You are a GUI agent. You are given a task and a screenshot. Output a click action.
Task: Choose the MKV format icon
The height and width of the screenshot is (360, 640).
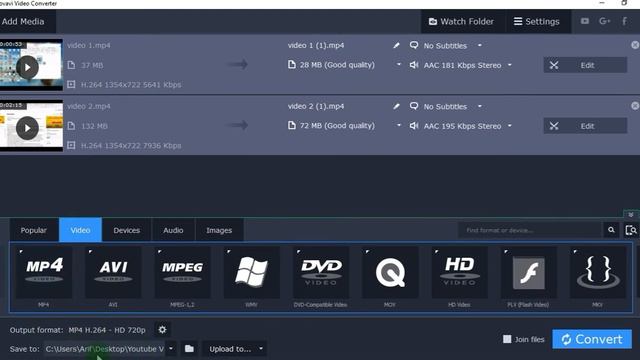point(598,273)
